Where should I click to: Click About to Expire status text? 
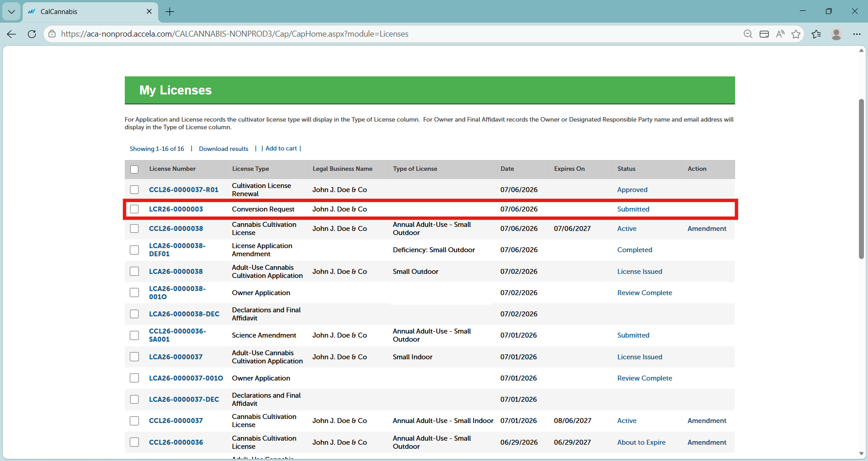coord(641,442)
